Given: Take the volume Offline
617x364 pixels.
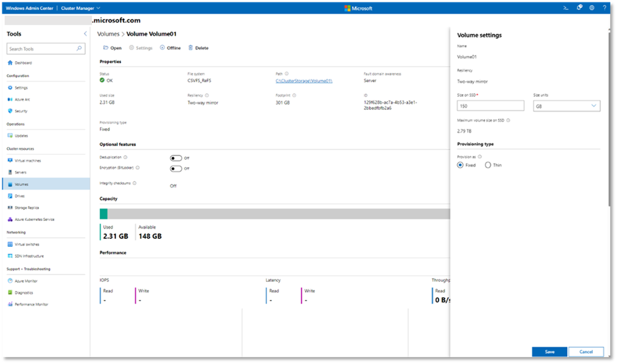Looking at the screenshot, I should [170, 48].
